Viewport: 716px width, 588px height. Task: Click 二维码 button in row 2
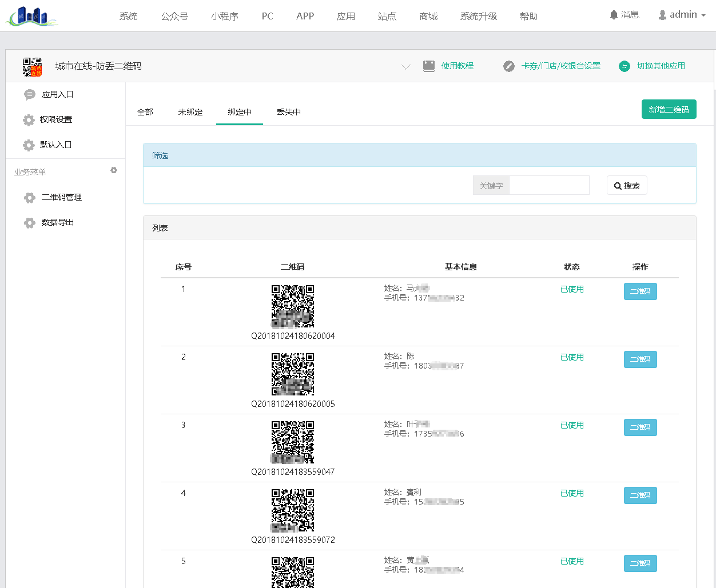coord(641,359)
